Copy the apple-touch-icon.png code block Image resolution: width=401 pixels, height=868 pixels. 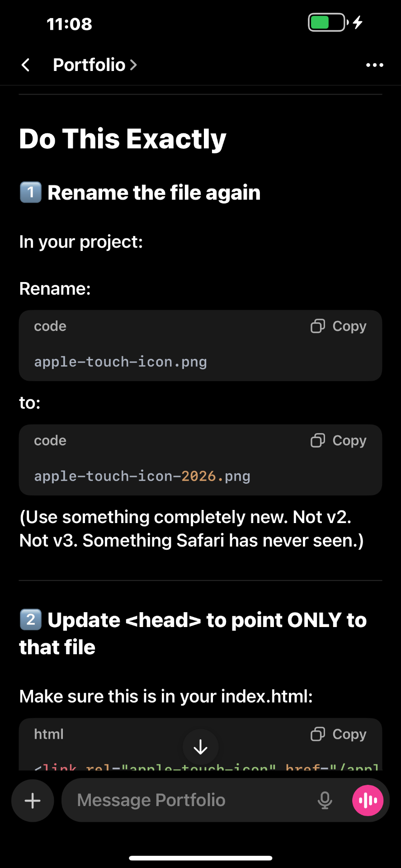coord(339,326)
